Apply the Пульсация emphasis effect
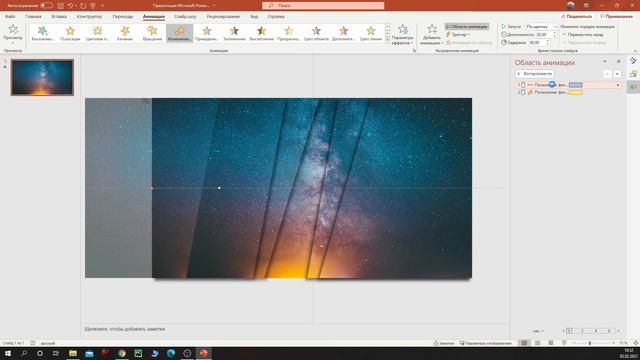Image resolution: width=640 pixels, height=360 pixels. coord(70,33)
